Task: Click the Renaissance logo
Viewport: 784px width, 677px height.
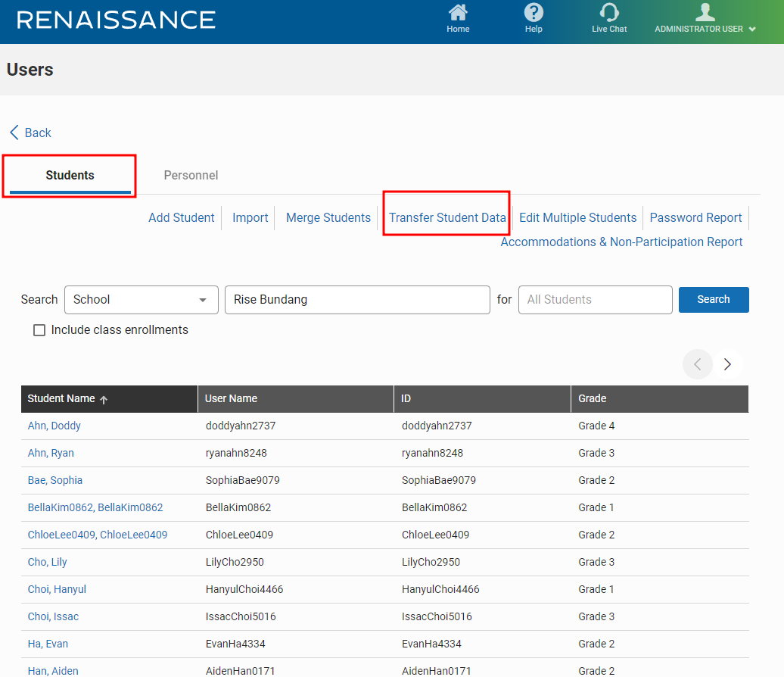Action: pyautogui.click(x=116, y=20)
